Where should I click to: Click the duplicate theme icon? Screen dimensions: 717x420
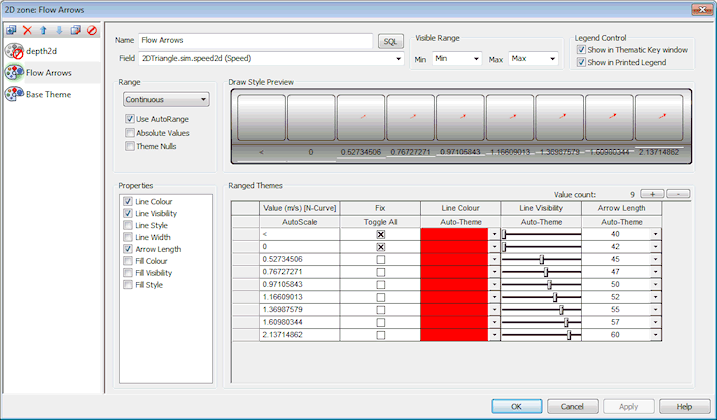point(75,30)
